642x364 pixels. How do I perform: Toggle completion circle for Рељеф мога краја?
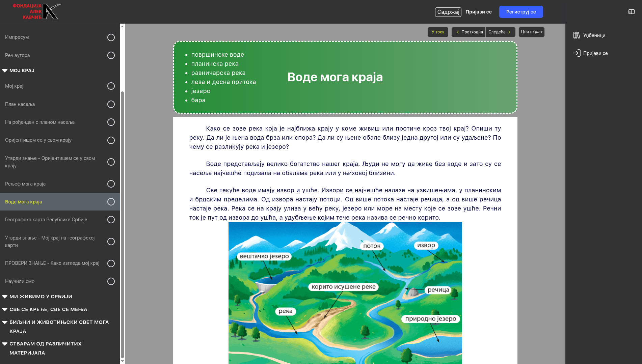pos(111,184)
